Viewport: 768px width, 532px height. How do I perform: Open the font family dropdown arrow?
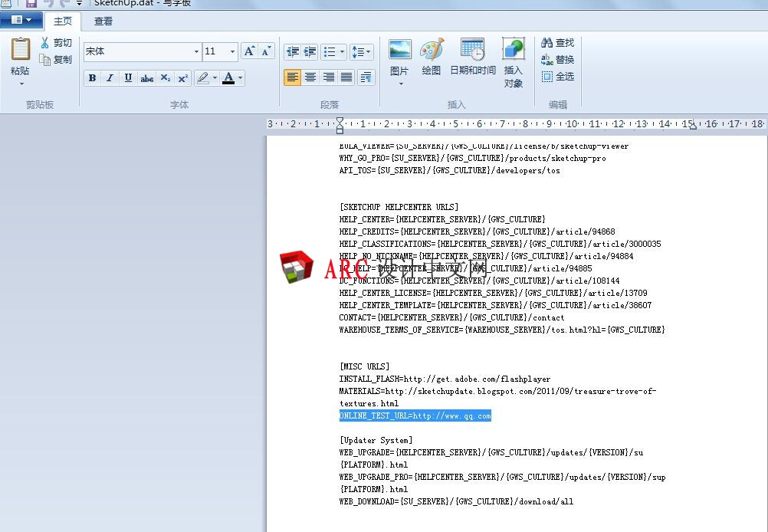(196, 51)
